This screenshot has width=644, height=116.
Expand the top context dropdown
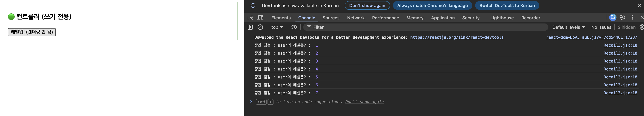[277, 27]
